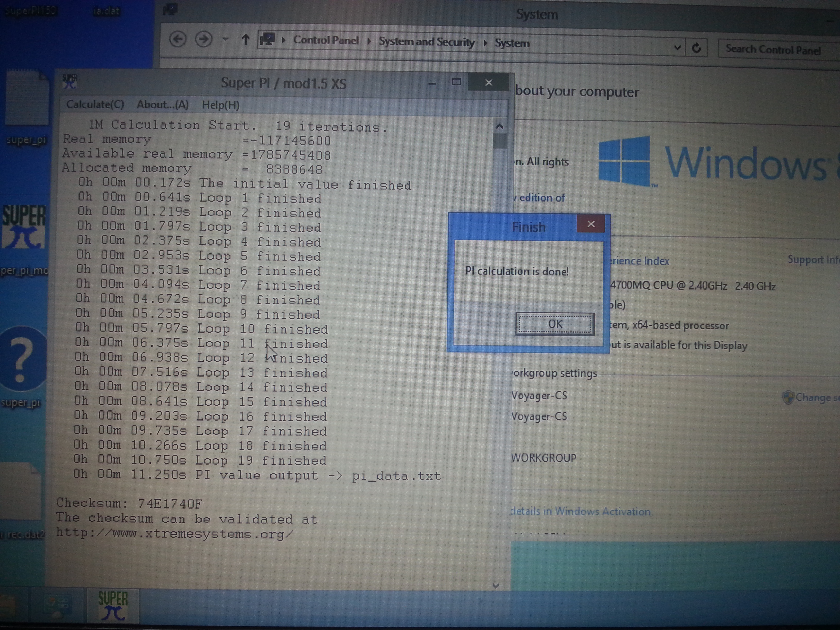The image size is (840, 630).
Task: Click scroll-down arrow in Super PI output
Action: pyautogui.click(x=496, y=585)
